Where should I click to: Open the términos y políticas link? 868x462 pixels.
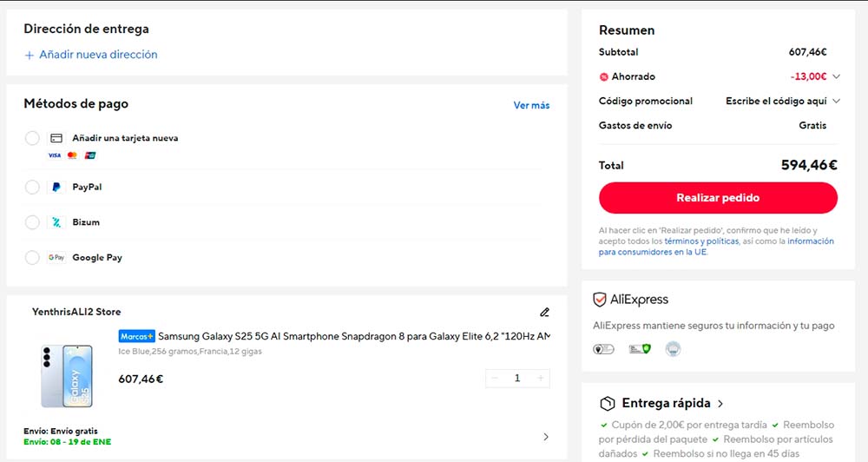(701, 241)
